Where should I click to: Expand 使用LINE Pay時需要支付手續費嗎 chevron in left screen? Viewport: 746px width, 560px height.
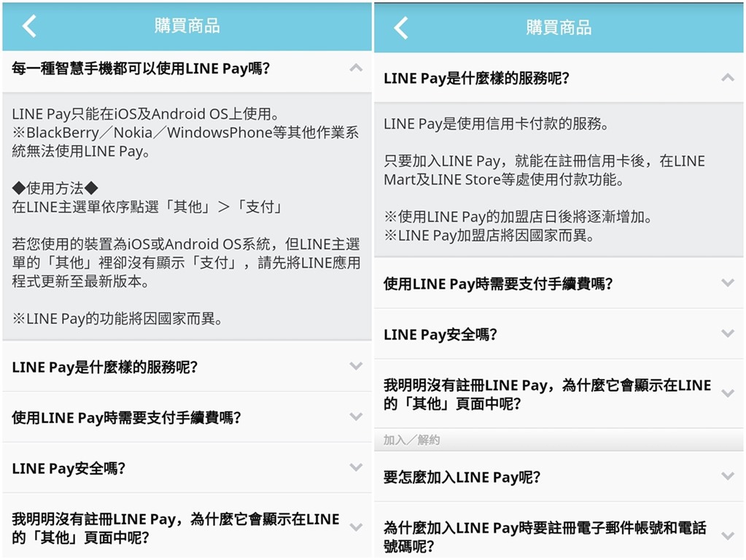point(356,417)
